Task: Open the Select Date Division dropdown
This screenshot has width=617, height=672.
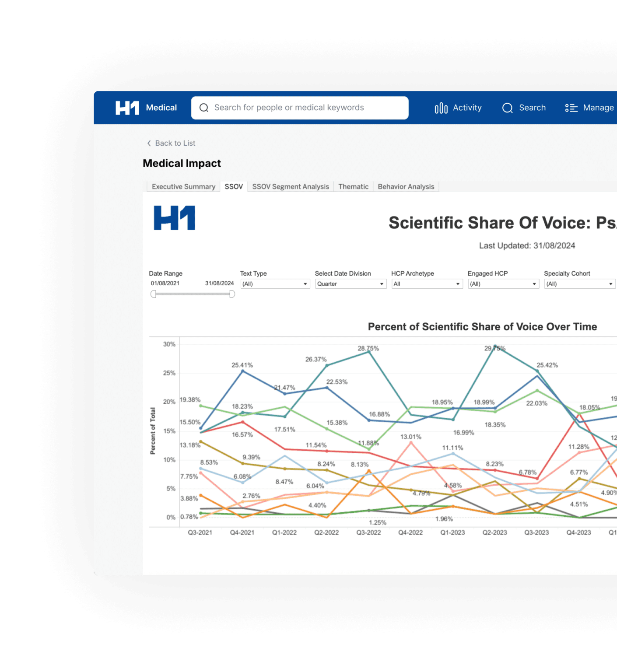Action: [350, 283]
